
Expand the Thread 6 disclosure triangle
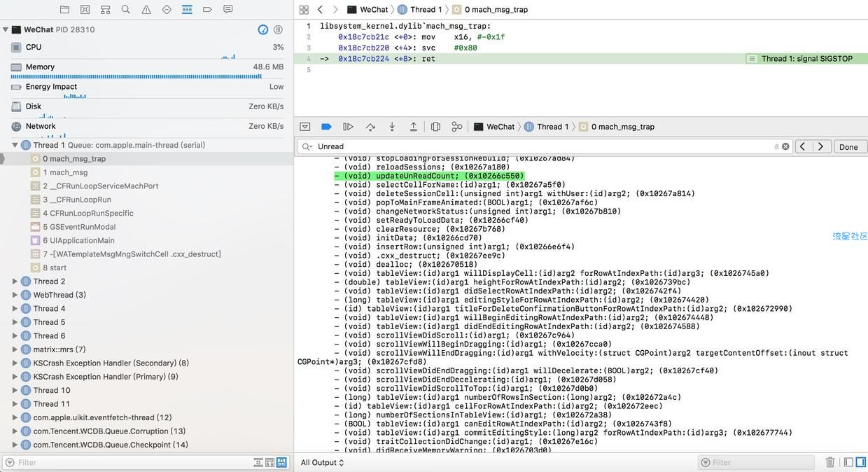(x=15, y=336)
